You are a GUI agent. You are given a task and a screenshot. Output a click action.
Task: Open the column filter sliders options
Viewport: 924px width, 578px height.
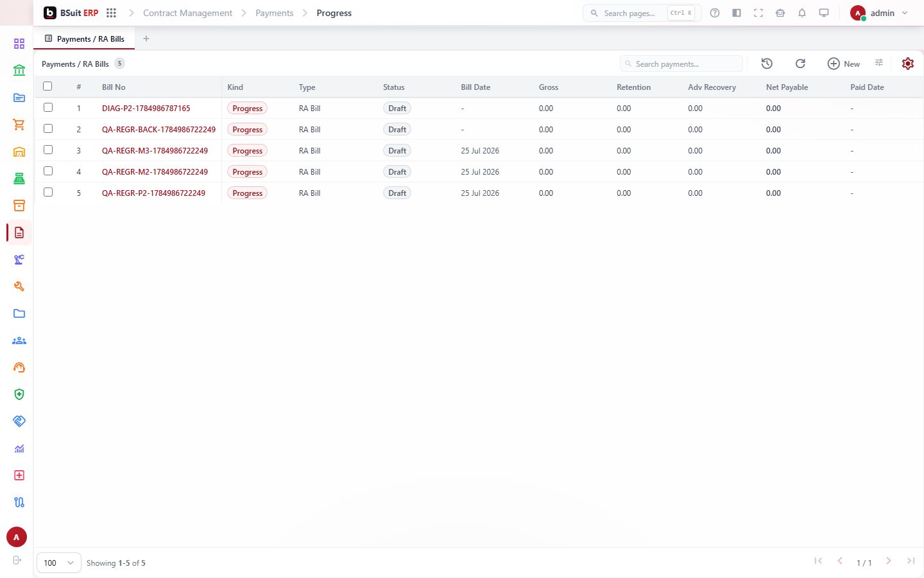point(879,63)
